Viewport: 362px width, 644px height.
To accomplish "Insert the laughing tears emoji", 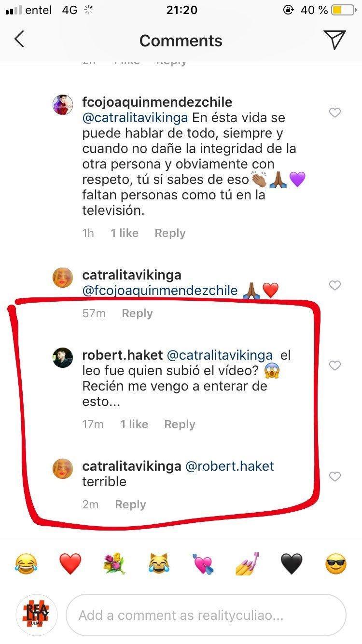I will [x=26, y=564].
